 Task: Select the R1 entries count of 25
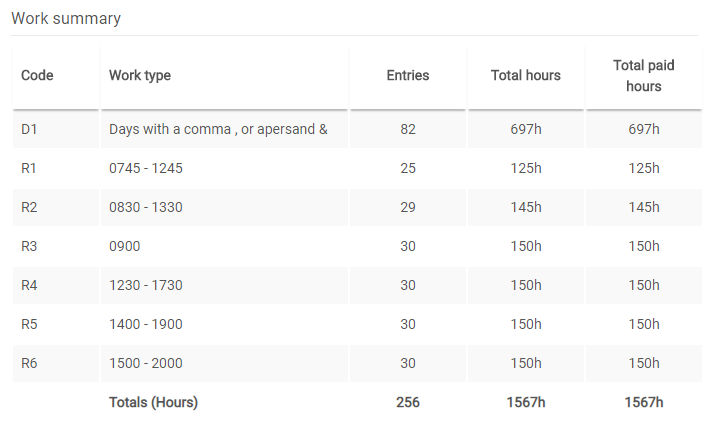(x=407, y=168)
